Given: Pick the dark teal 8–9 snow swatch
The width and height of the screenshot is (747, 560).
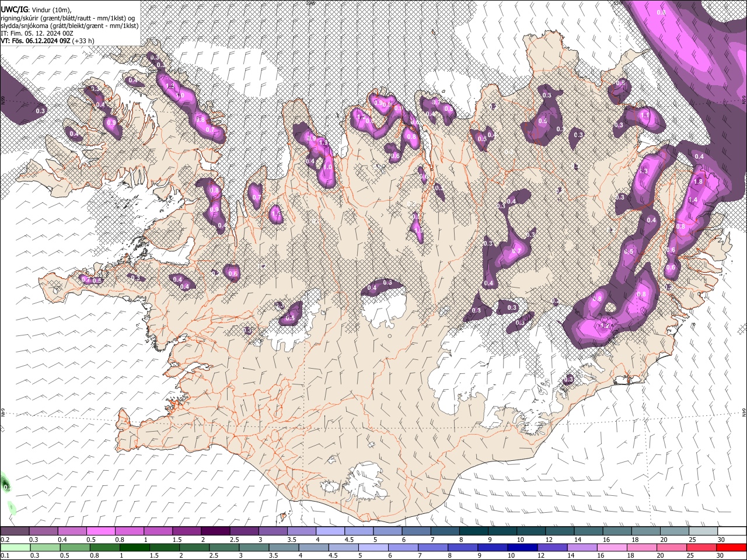Looking at the screenshot, I should tap(474, 531).
